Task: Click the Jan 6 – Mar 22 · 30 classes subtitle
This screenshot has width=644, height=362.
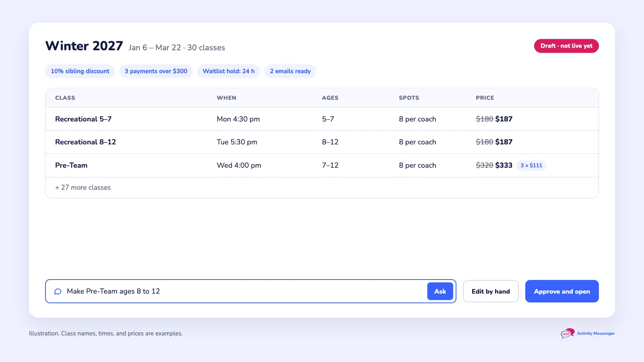Action: click(177, 47)
